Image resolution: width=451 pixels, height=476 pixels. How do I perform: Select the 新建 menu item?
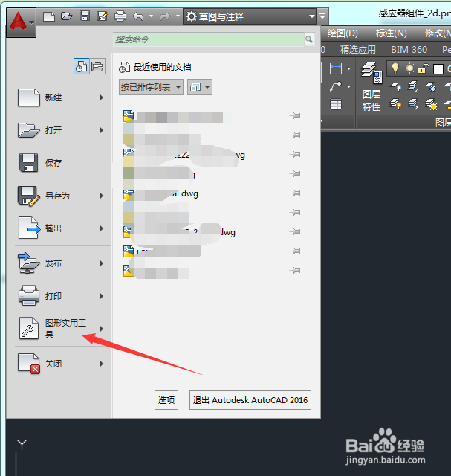click(x=61, y=97)
